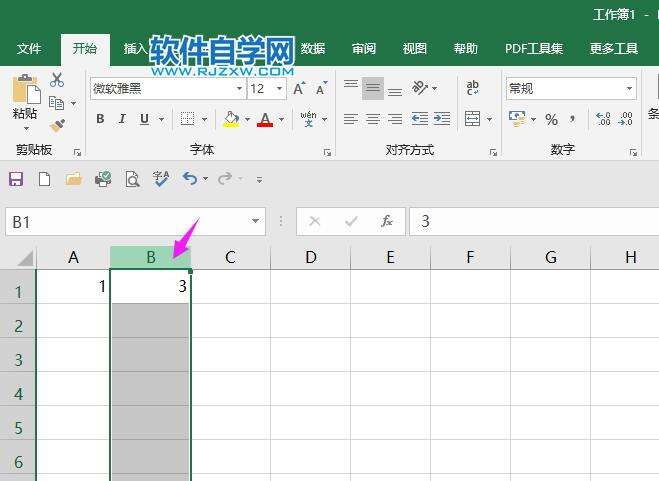The width and height of the screenshot is (659, 481).
Task: Open the 帮助 tab
Action: pyautogui.click(x=466, y=49)
